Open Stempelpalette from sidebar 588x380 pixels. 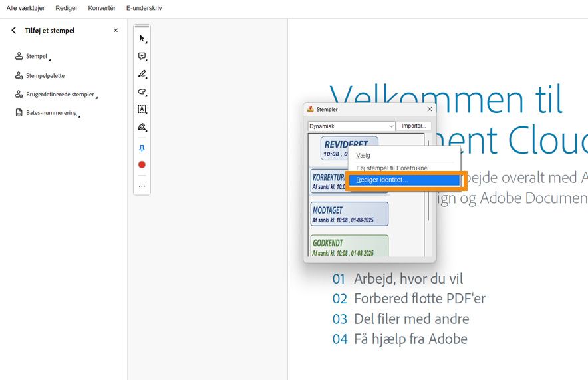[x=40, y=75]
